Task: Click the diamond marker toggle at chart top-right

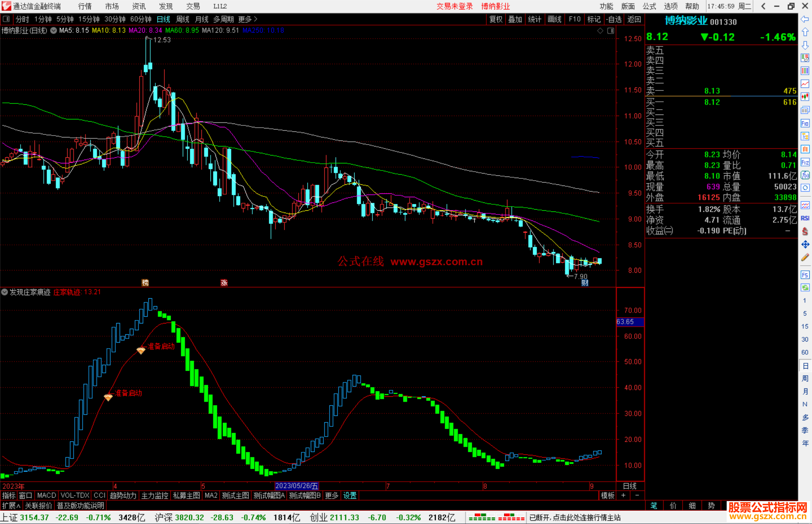Action: tap(600, 31)
